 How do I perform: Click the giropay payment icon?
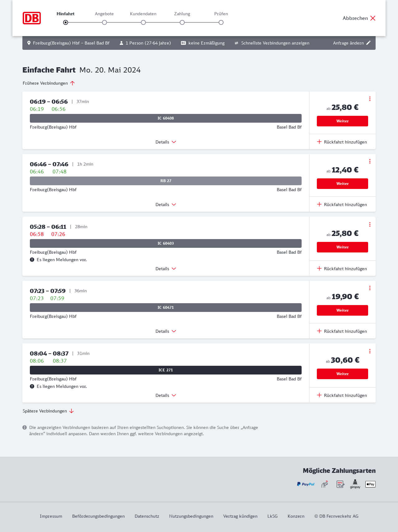[355, 484]
